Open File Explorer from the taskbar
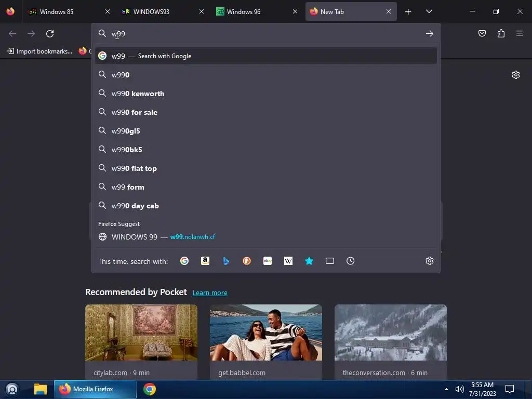Screen dimensions: 532x399 (x=41, y=389)
